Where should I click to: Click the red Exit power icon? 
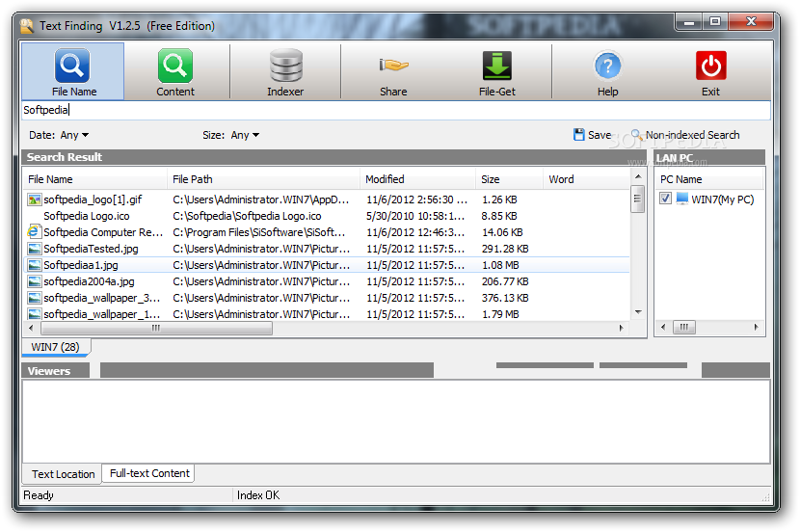710,66
